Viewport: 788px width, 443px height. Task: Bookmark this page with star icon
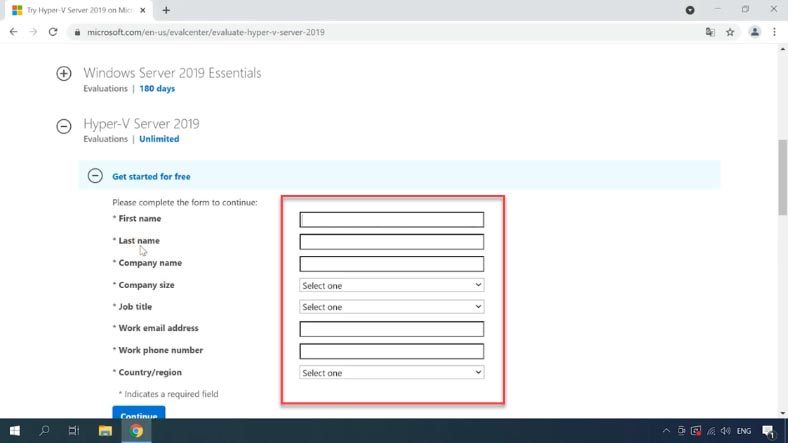point(730,32)
